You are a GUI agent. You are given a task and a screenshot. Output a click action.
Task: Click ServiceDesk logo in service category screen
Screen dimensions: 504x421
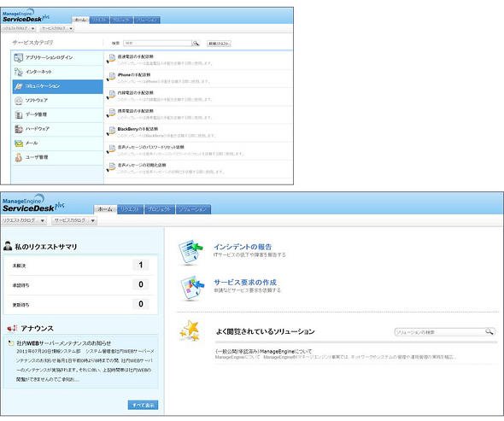tap(26, 15)
